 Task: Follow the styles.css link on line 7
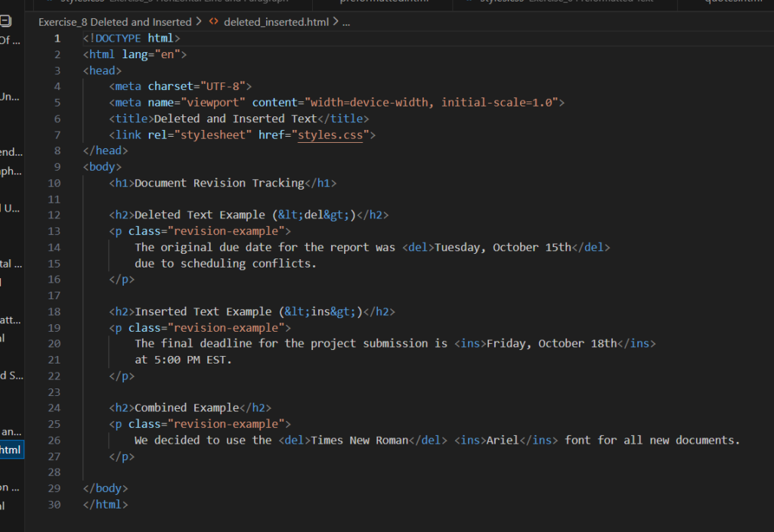coord(332,135)
